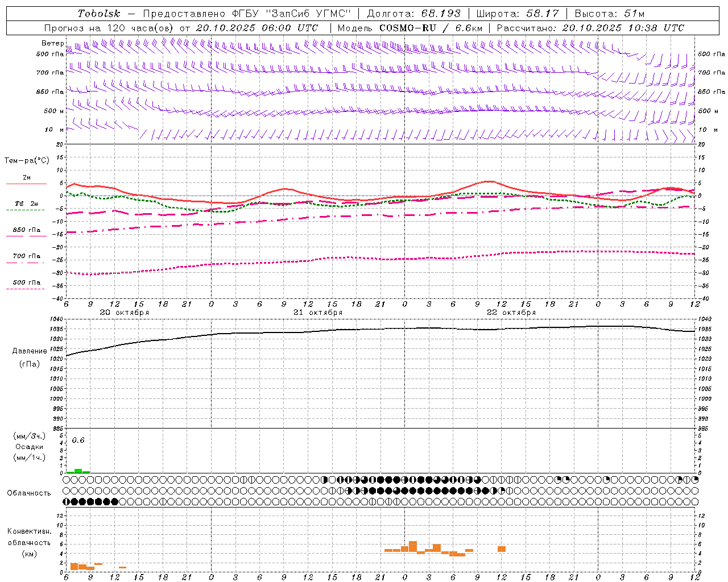
Task: Click the '10 м' wind level label on left
Action: [x=55, y=130]
